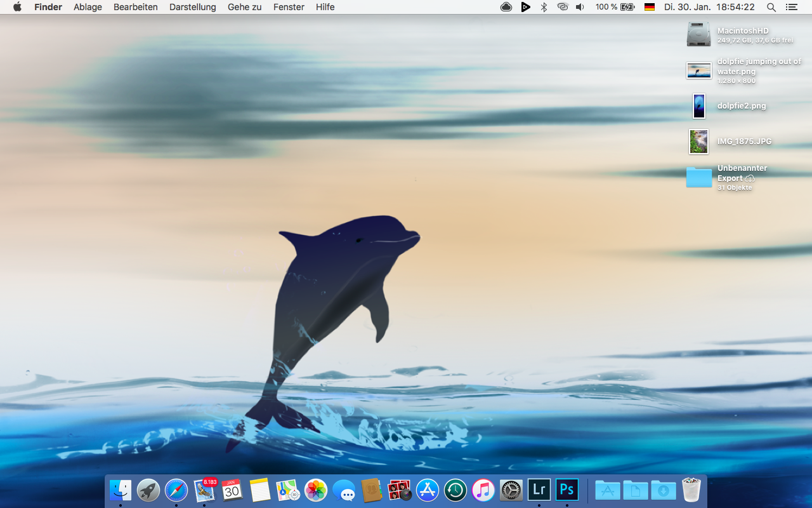
Task: Expand the German flag input source menu
Action: [x=649, y=7]
